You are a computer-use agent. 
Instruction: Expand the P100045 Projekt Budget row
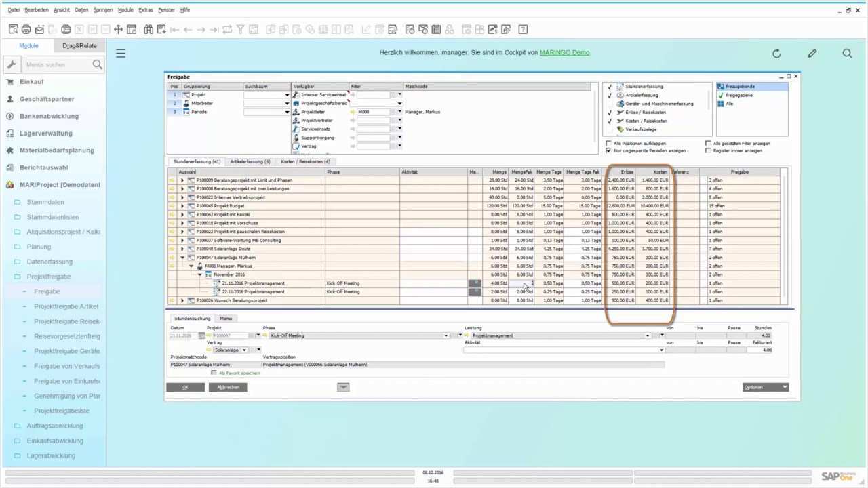click(182, 206)
